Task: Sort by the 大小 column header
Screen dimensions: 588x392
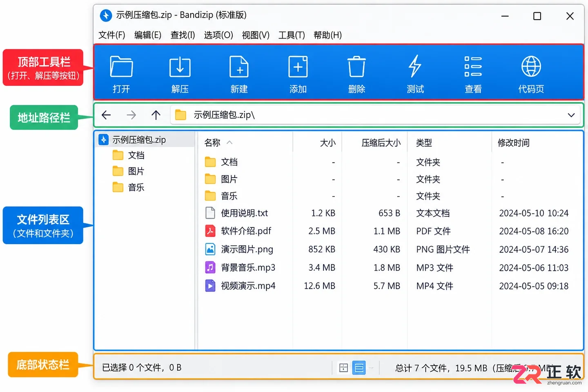Action: coord(327,143)
